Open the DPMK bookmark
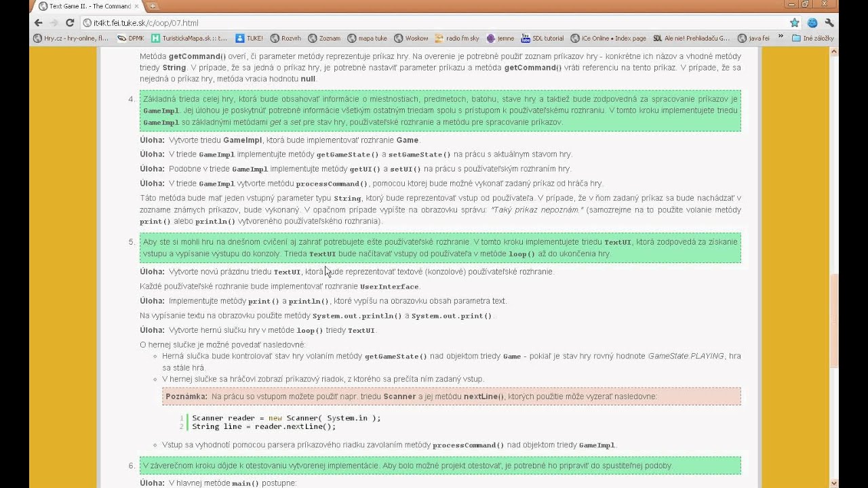 pos(132,39)
